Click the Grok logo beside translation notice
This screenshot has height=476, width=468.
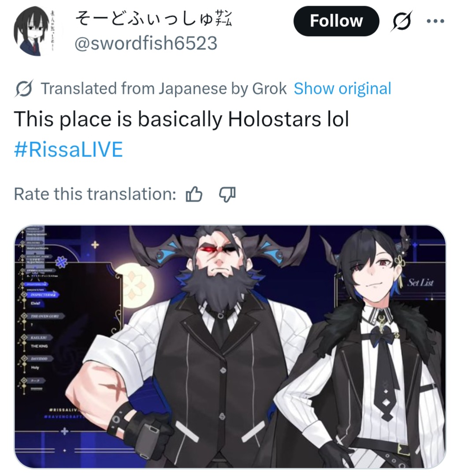click(x=24, y=89)
